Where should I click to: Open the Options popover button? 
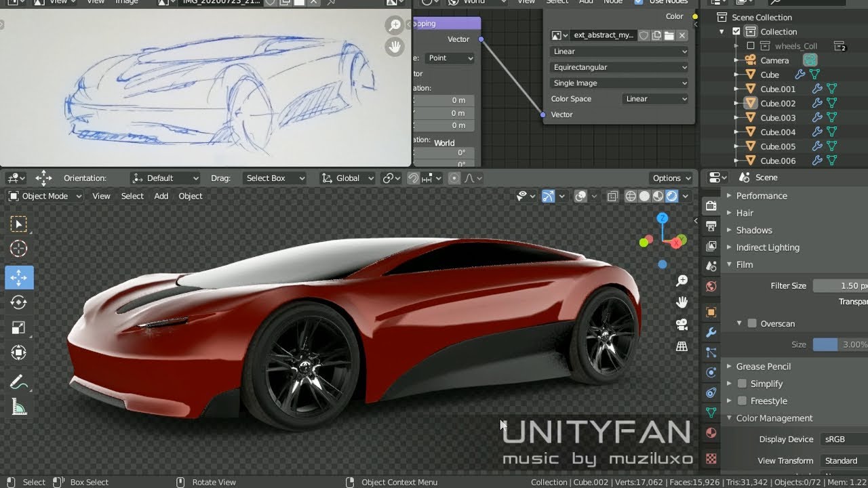click(671, 178)
